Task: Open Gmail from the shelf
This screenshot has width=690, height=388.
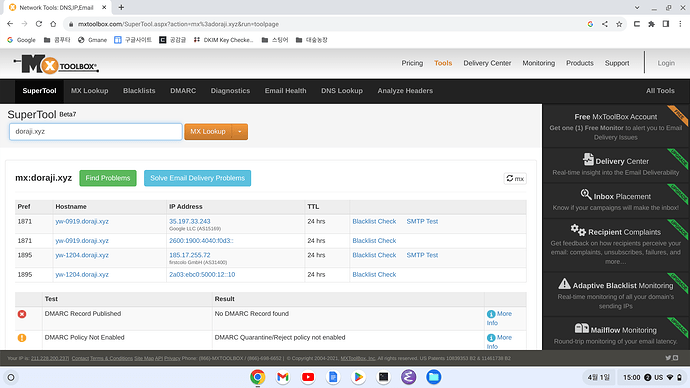Action: tap(283, 377)
